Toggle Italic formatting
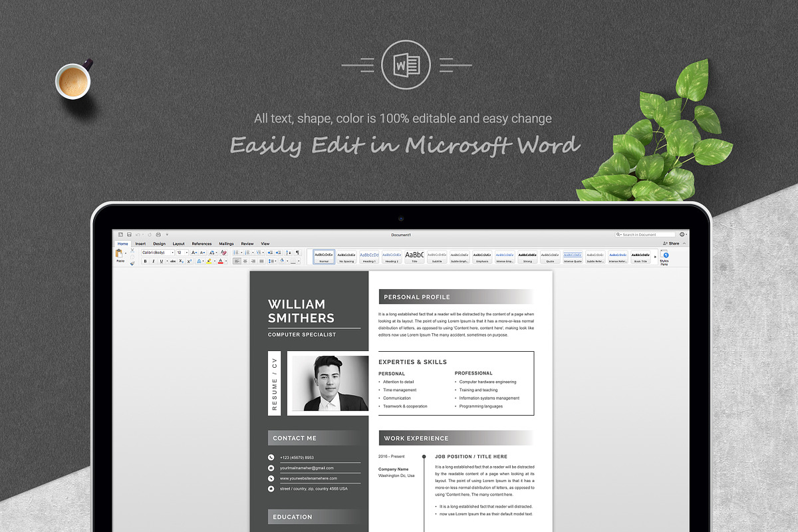Image resolution: width=798 pixels, height=532 pixels. 153,261
